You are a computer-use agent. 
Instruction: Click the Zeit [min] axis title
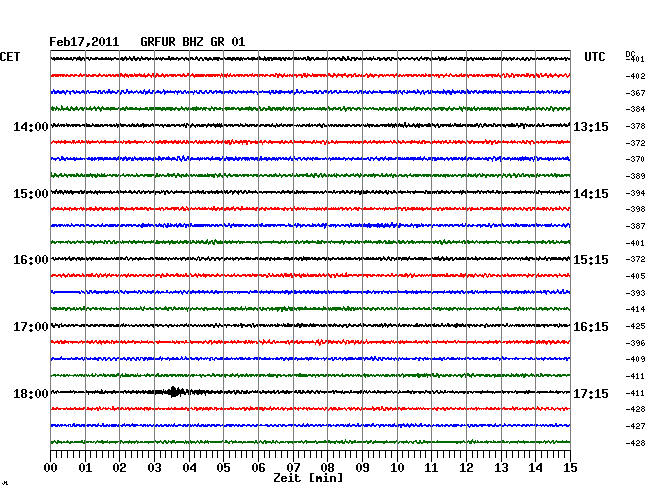click(308, 478)
